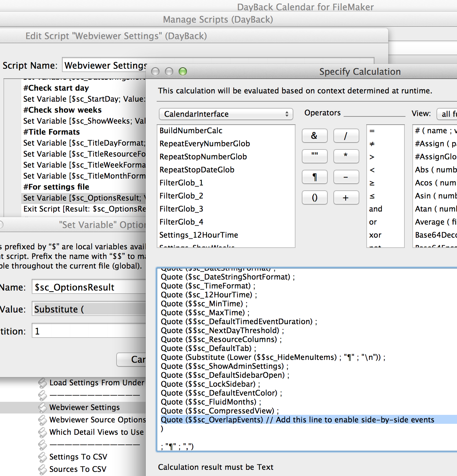The height and width of the screenshot is (476, 457).
Task: Select the 'or' logical operator
Action: (x=373, y=222)
